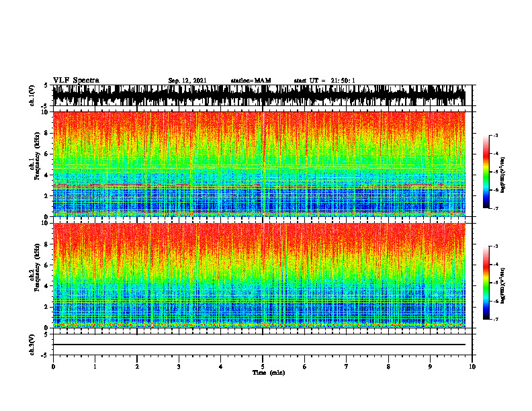
Task: Click the "8" kHz tick on ch.1 frequency axis
Action: coord(47,133)
